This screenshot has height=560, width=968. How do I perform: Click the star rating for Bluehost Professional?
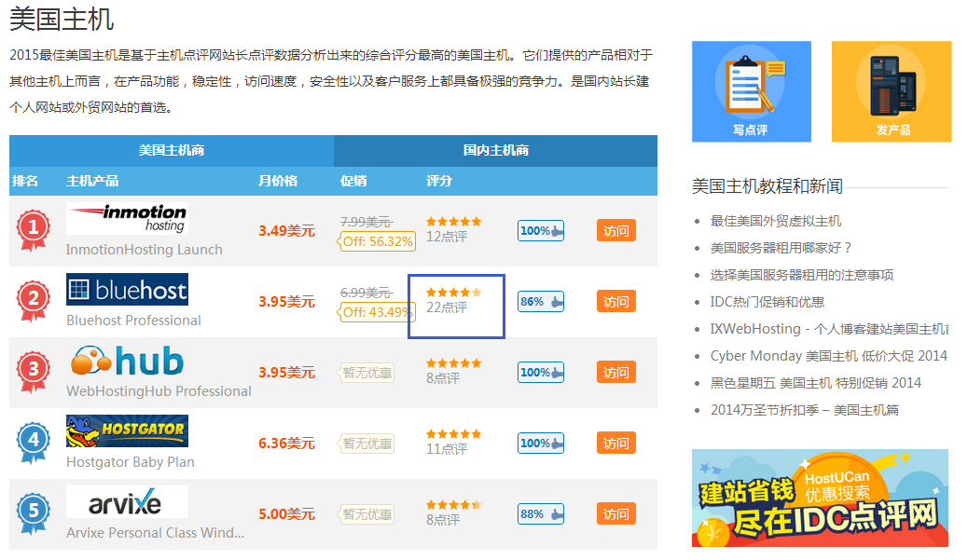454,293
